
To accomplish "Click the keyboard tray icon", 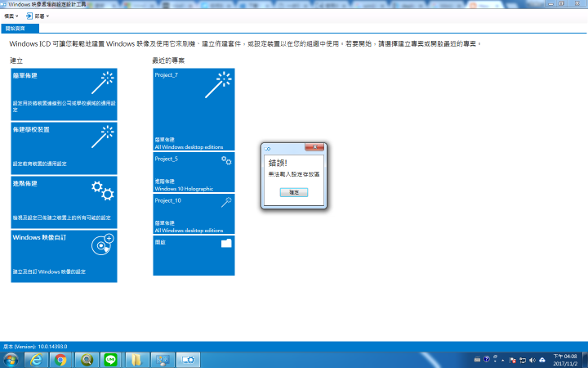I will (477, 359).
